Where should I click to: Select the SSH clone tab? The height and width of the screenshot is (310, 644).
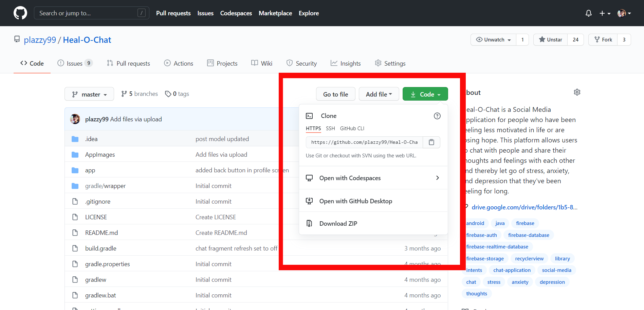[x=330, y=128]
